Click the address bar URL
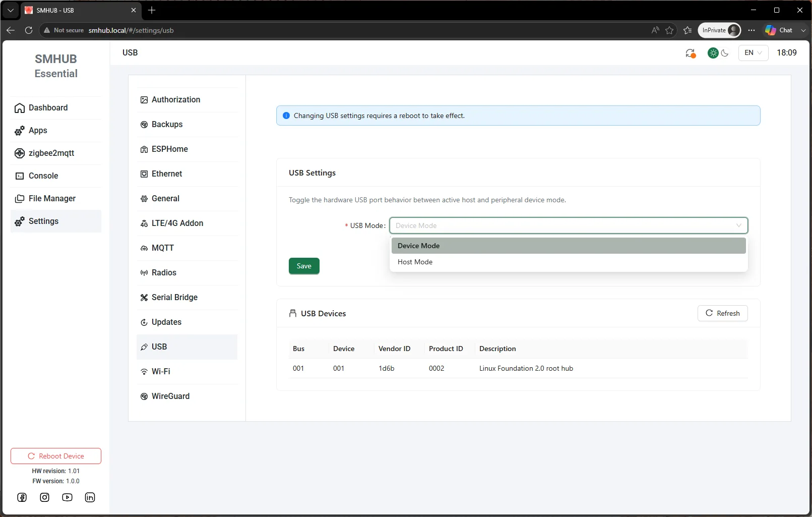Image resolution: width=812 pixels, height=517 pixels. [x=131, y=30]
